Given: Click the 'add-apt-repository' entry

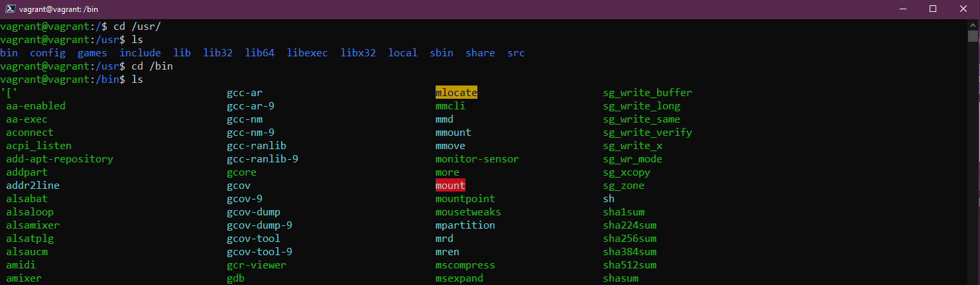Looking at the screenshot, I should pyautogui.click(x=60, y=159).
